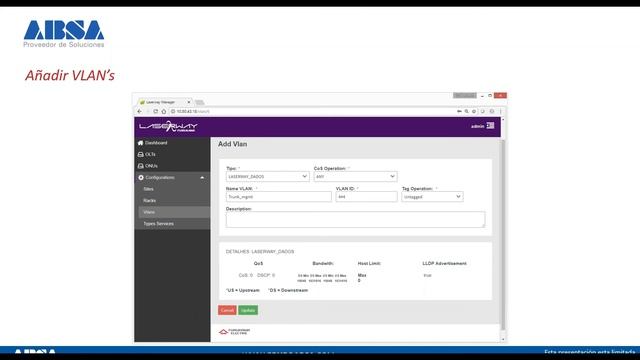Click the Add Vlan page heading

(232, 144)
